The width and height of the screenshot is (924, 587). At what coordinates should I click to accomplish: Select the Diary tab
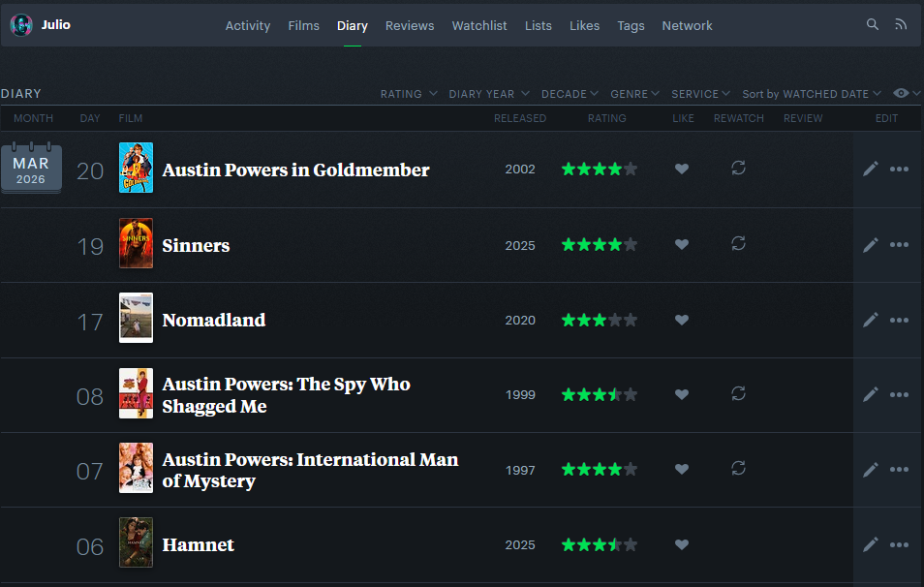pyautogui.click(x=353, y=26)
